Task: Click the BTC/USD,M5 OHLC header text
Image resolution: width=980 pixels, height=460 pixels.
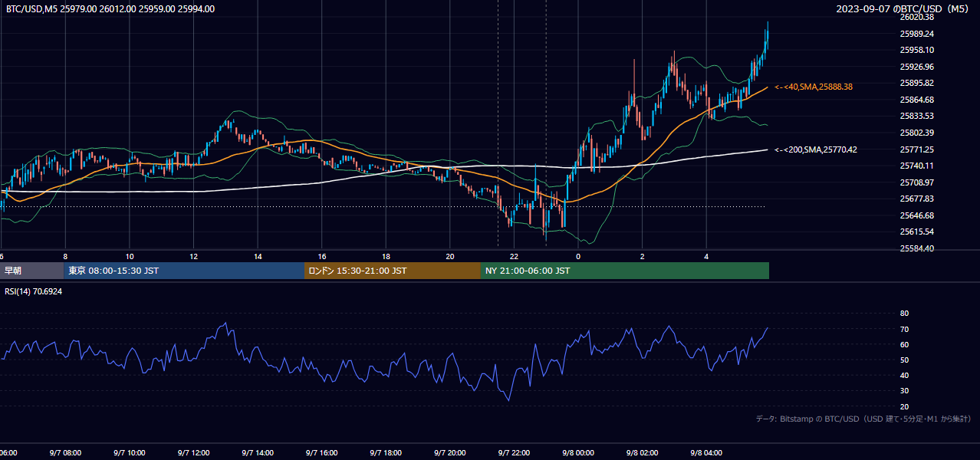Action: click(110, 9)
